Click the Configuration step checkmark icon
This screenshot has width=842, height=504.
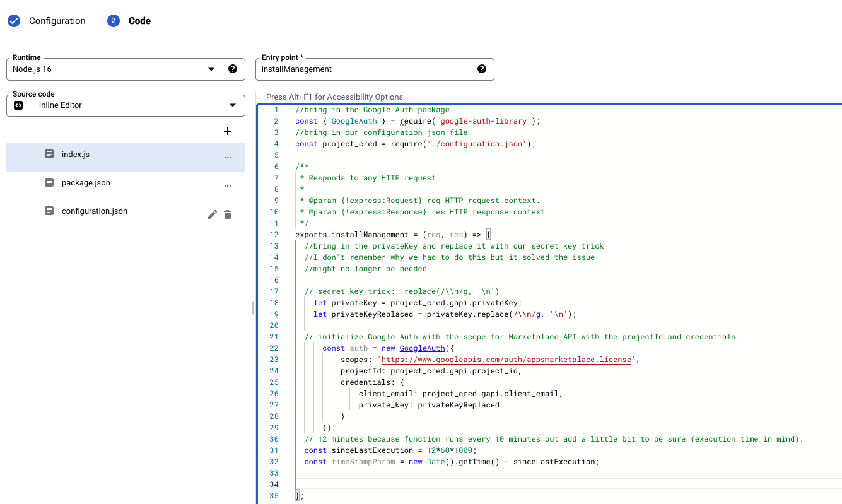point(14,21)
